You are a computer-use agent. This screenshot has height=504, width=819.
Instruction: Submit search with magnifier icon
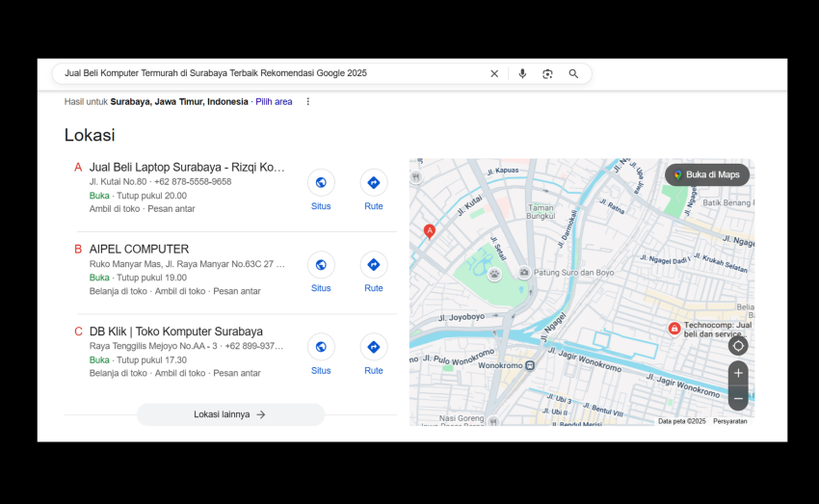coord(573,73)
